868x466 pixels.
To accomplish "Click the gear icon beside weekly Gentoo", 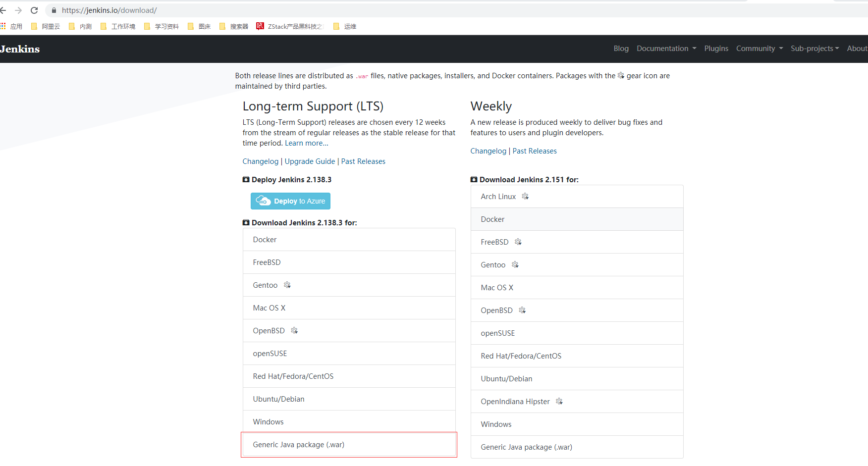I will point(515,265).
